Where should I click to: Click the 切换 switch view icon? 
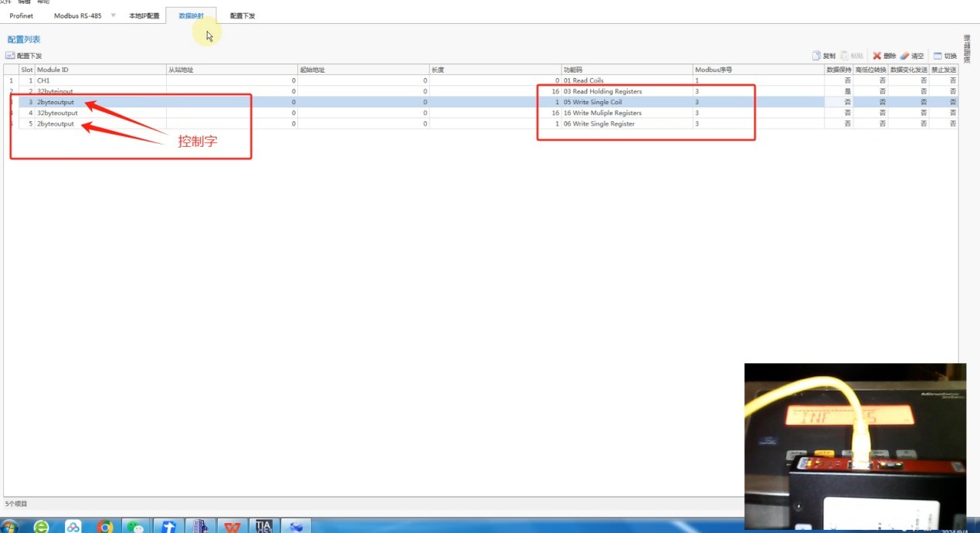point(938,56)
